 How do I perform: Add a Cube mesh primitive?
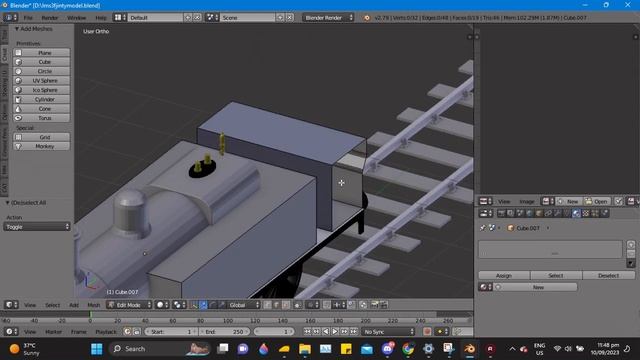click(x=41, y=62)
